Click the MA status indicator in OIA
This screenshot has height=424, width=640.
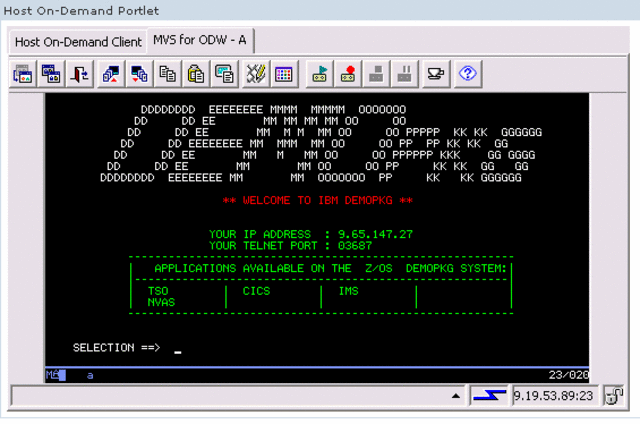click(x=55, y=375)
